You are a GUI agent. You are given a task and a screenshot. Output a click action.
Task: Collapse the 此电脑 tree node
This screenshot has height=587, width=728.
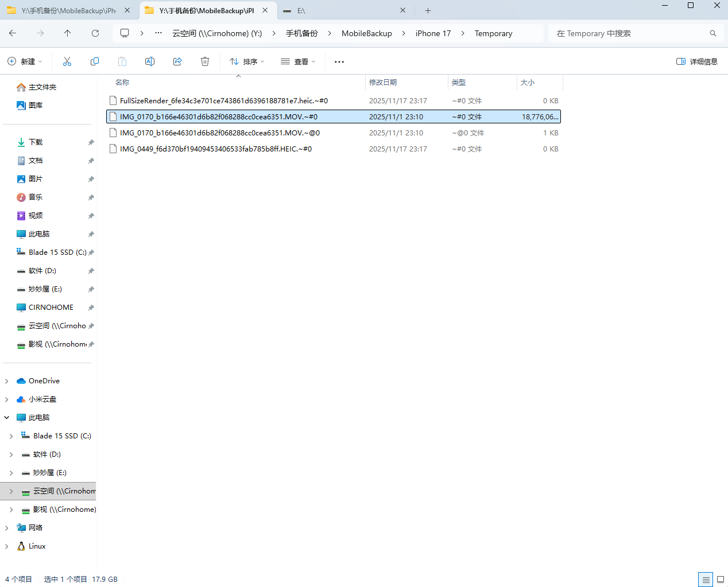click(7, 418)
